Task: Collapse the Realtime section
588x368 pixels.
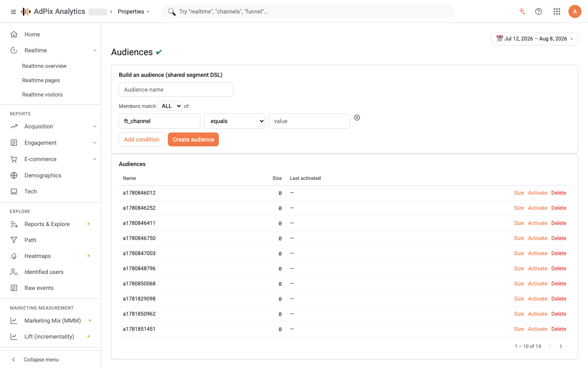Action: (x=95, y=50)
